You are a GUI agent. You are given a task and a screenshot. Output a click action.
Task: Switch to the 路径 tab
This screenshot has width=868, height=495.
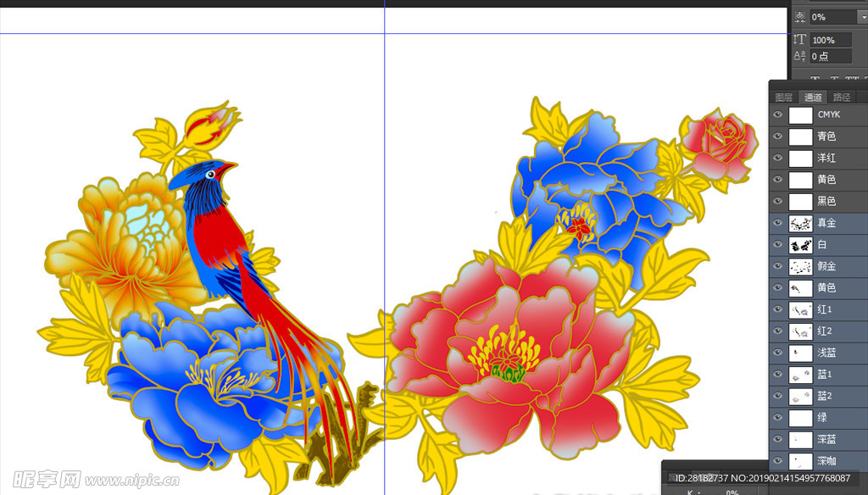click(x=842, y=97)
